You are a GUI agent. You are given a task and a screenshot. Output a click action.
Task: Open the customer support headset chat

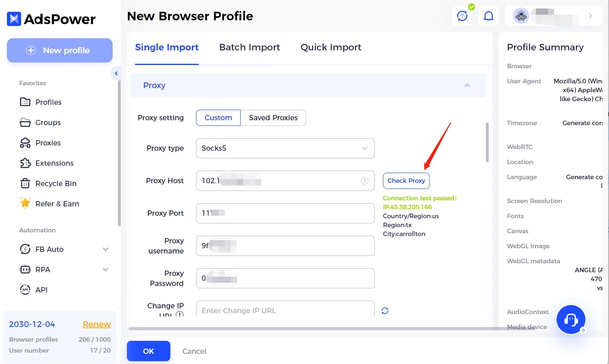coord(570,320)
